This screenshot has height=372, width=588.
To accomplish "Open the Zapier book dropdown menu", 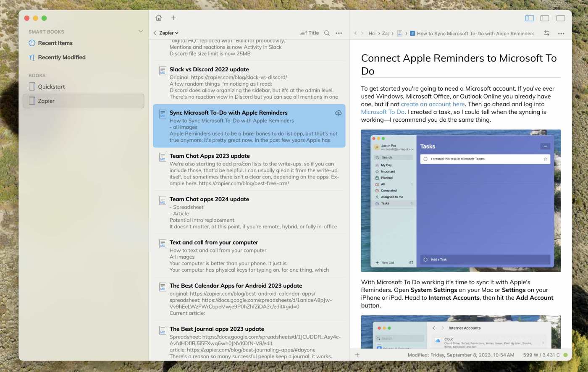I will (169, 33).
